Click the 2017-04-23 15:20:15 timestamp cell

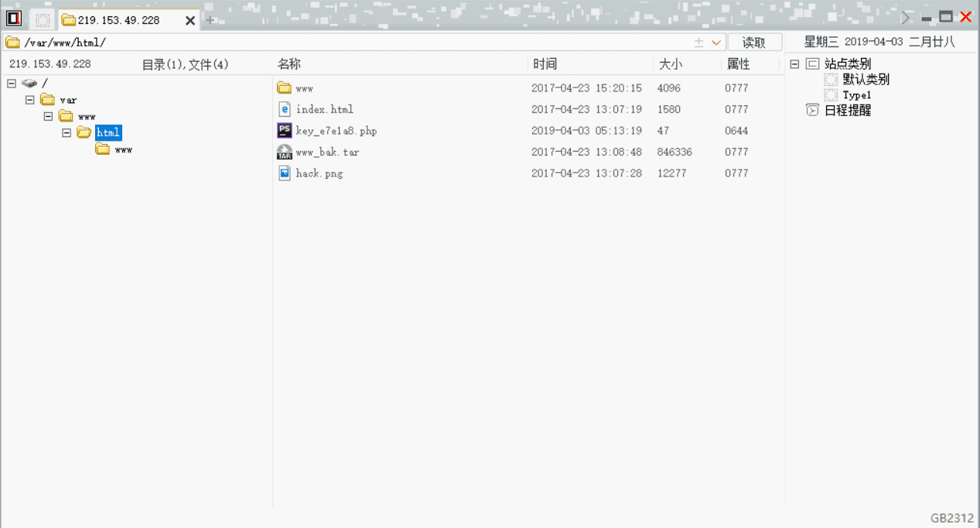pos(586,88)
